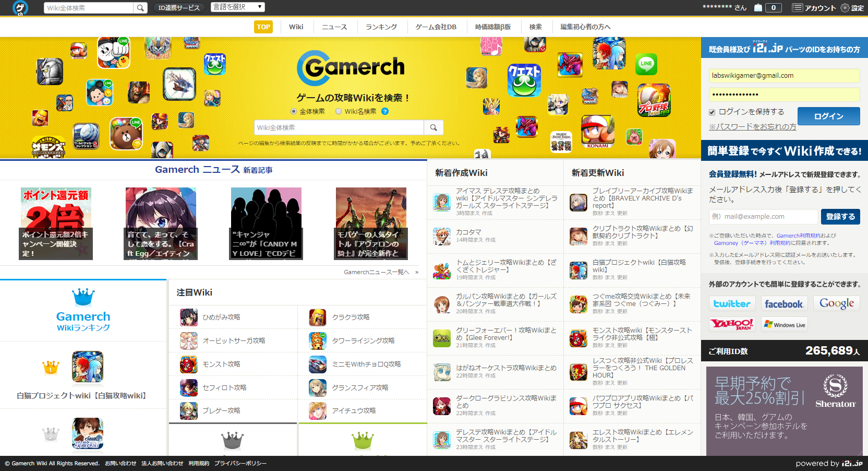Open the TOP tab
The width and height of the screenshot is (868, 471).
(x=263, y=27)
